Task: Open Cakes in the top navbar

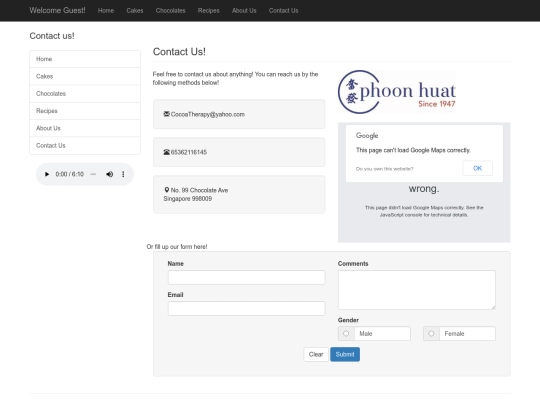Action: click(x=135, y=11)
